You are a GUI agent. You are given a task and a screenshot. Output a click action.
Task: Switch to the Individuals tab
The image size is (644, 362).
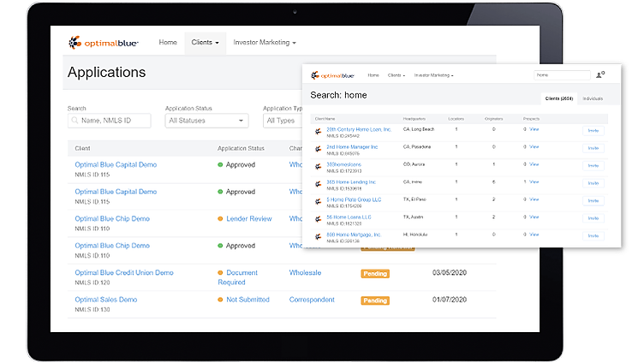tap(593, 98)
